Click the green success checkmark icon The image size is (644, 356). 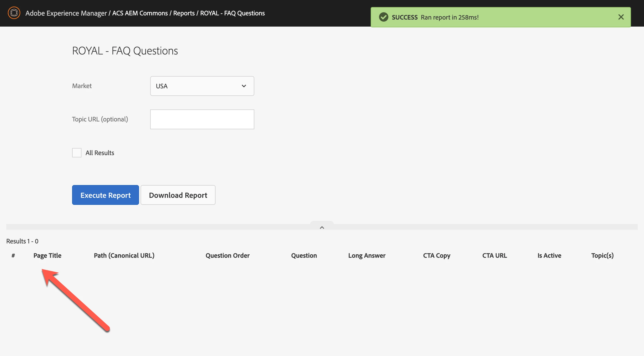point(383,17)
